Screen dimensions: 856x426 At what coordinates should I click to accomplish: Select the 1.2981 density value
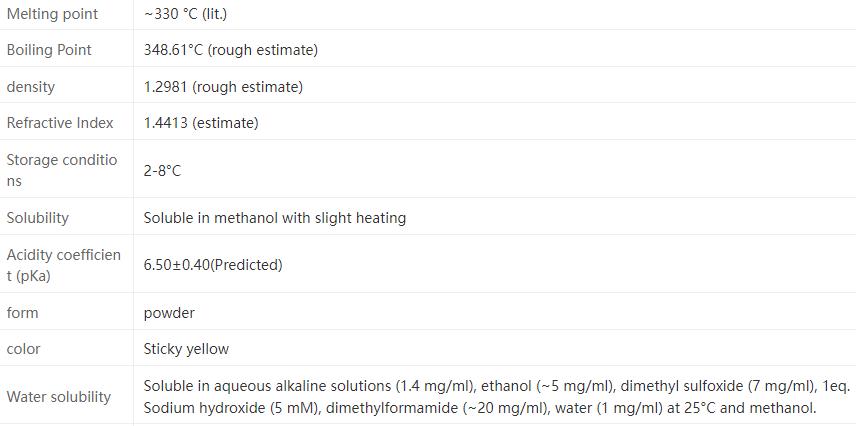pos(223,87)
